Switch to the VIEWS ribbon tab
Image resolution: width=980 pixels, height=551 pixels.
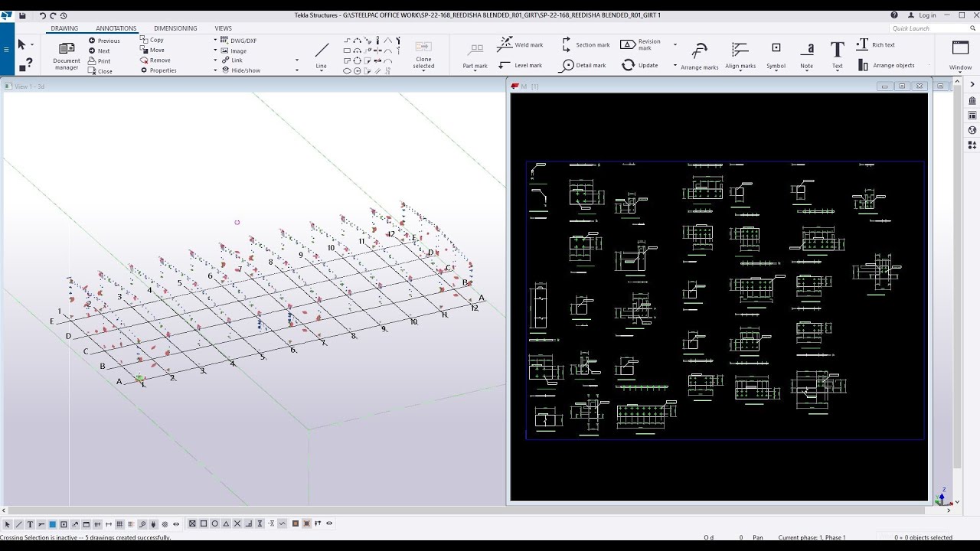point(223,28)
